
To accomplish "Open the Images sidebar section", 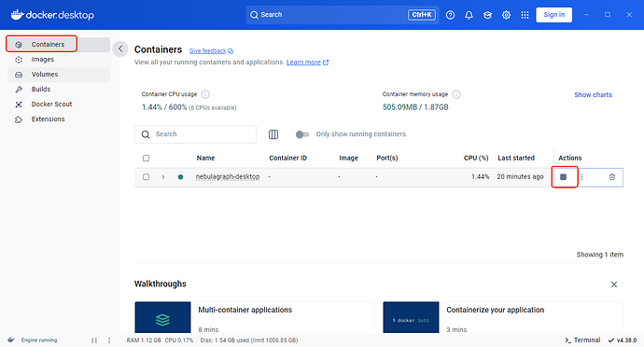I will coord(59,60).
